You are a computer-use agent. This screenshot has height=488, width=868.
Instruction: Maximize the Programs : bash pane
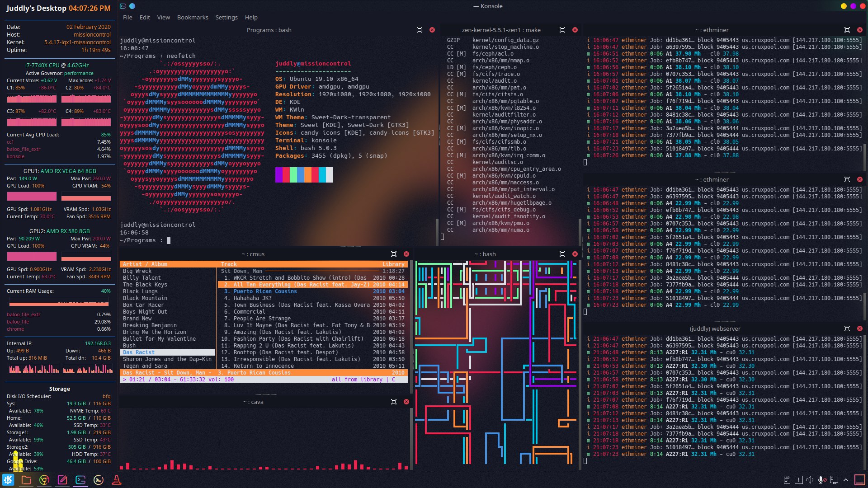pyautogui.click(x=420, y=30)
